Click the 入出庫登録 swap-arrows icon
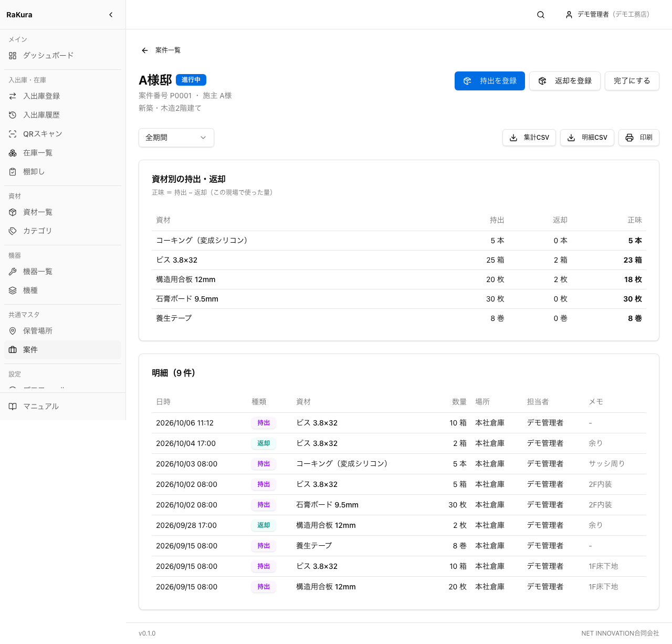The image size is (672, 644). tap(13, 96)
